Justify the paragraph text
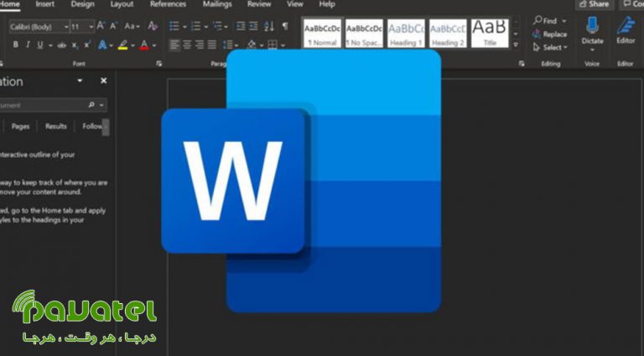644x356 pixels. [211, 44]
